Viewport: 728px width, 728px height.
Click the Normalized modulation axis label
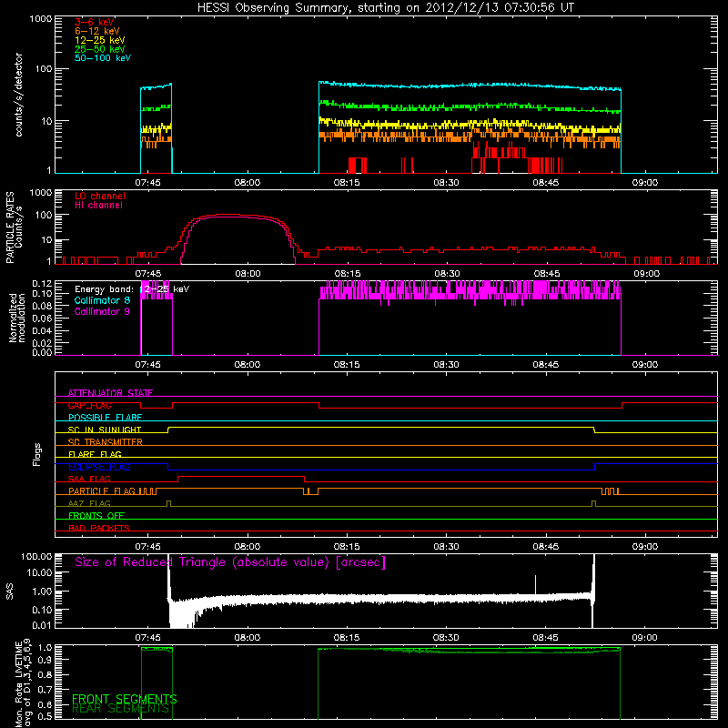click(16, 318)
